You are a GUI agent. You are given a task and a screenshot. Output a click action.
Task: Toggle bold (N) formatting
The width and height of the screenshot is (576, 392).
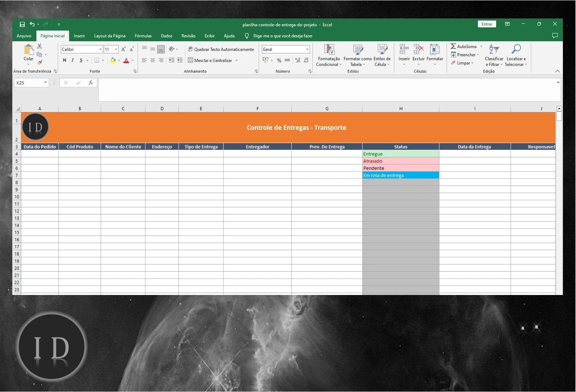click(64, 60)
